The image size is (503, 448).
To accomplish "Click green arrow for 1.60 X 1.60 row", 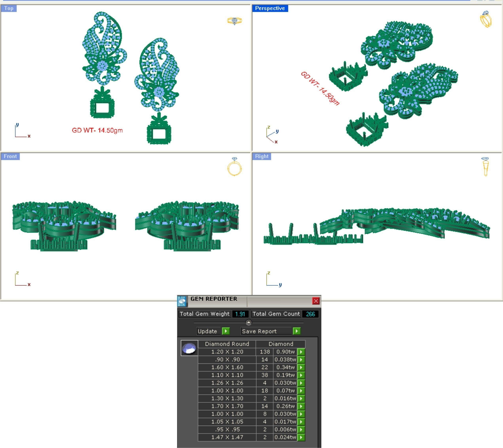I will click(x=301, y=367).
